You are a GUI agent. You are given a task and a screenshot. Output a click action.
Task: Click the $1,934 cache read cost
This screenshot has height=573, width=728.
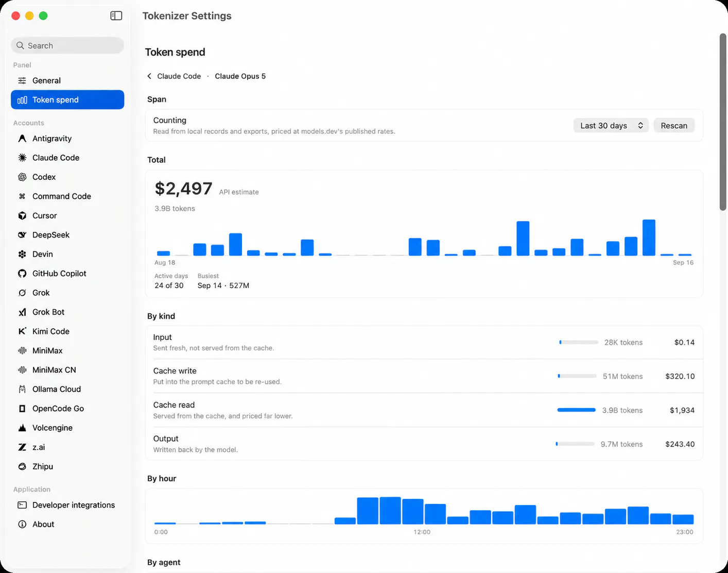(682, 410)
